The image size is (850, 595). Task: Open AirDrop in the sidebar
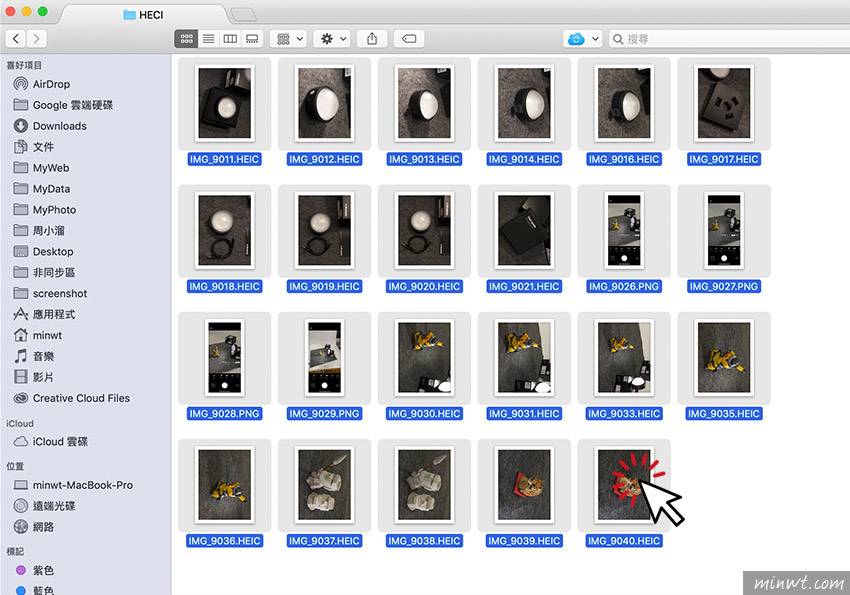[x=51, y=85]
